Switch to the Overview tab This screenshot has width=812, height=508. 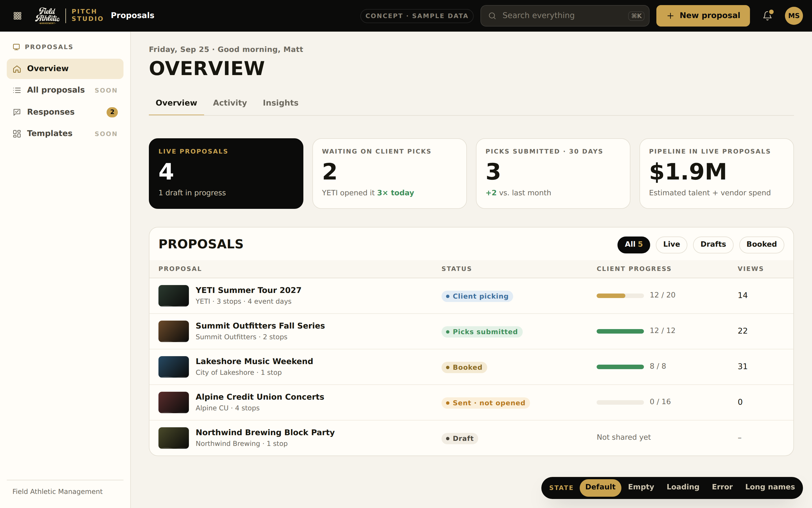click(176, 103)
